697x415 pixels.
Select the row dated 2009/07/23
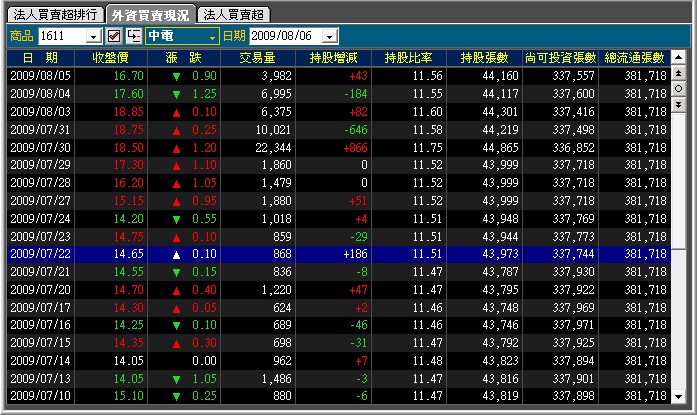point(339,236)
